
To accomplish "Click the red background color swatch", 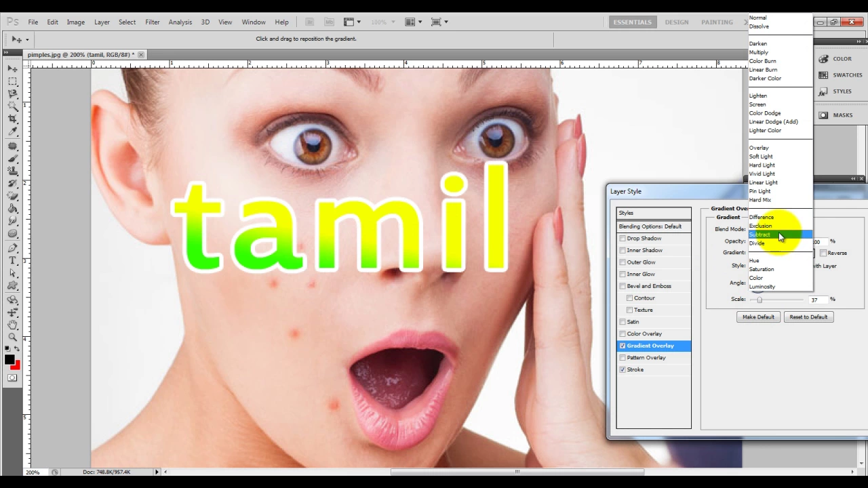I will coord(16,365).
